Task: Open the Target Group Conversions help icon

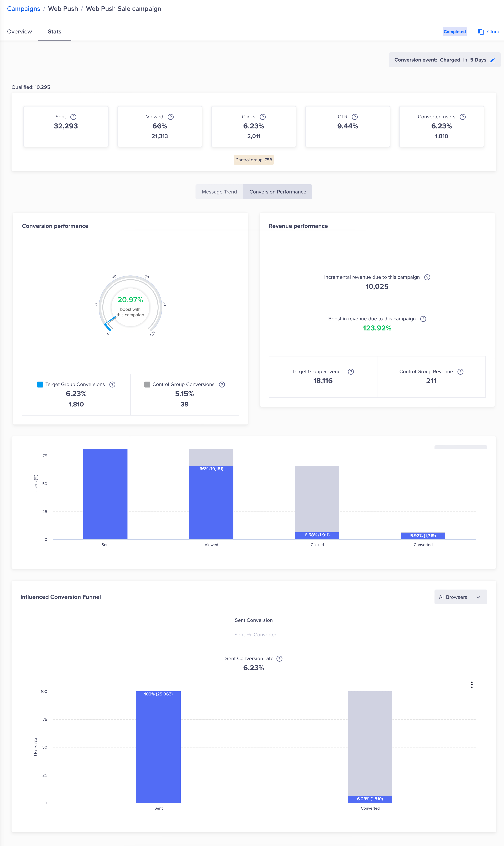Action: 112,385
